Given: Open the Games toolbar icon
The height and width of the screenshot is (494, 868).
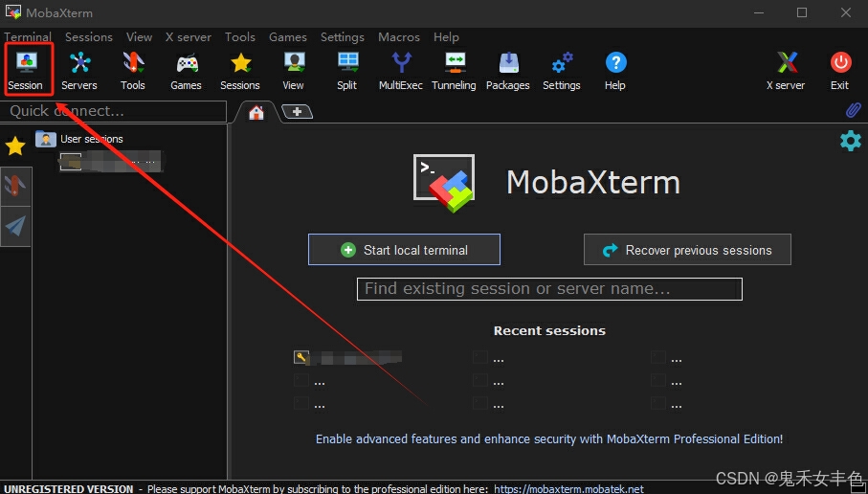Looking at the screenshot, I should coord(186,71).
